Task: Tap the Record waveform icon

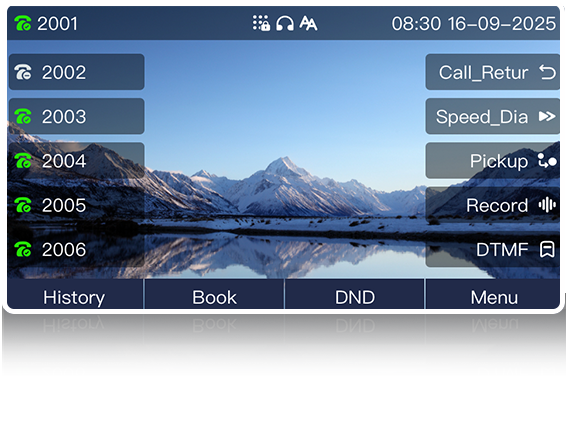Action: tap(547, 205)
